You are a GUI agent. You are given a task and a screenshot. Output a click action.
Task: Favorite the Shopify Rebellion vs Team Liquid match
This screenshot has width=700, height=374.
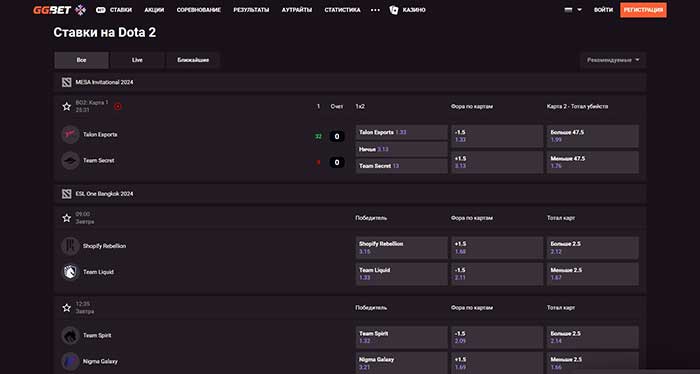67,218
